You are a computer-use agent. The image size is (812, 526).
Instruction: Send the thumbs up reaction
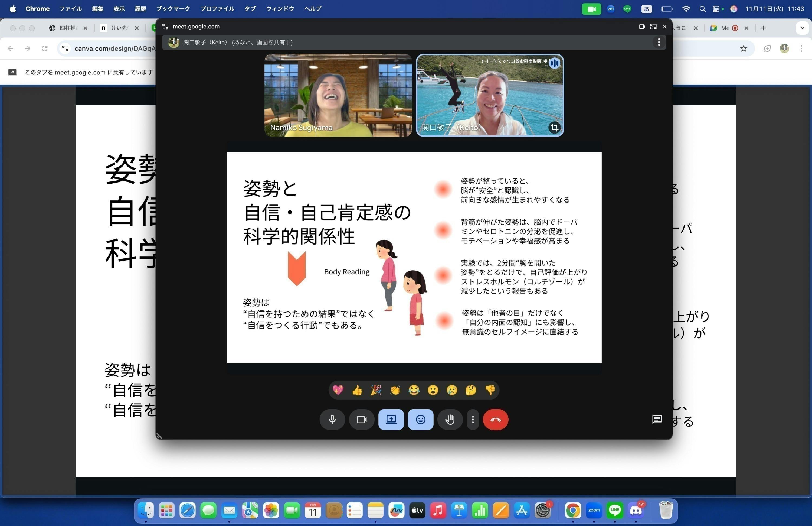[x=357, y=390]
